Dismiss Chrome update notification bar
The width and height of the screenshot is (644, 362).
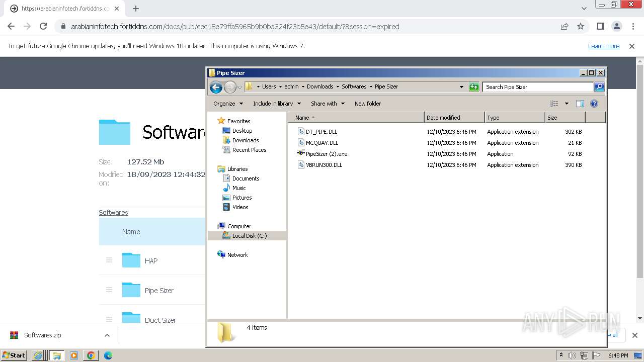pos(632,46)
